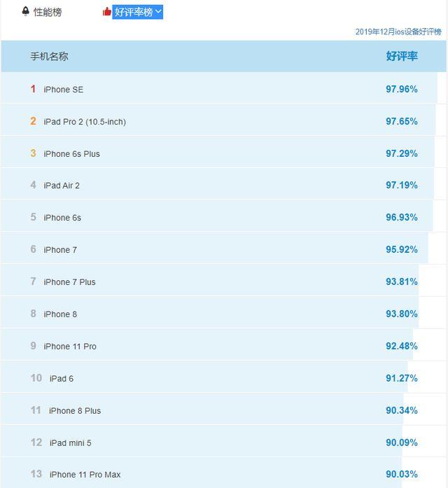
Task: Click the 97.96% rating bar
Action: [219, 88]
